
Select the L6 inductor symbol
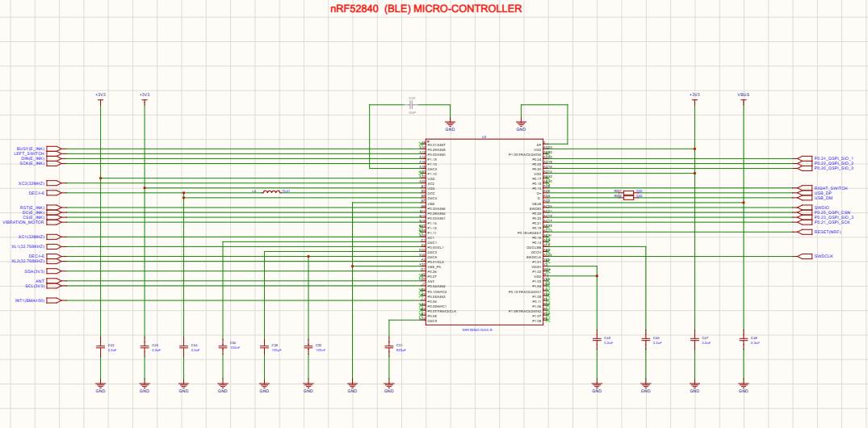click(271, 191)
